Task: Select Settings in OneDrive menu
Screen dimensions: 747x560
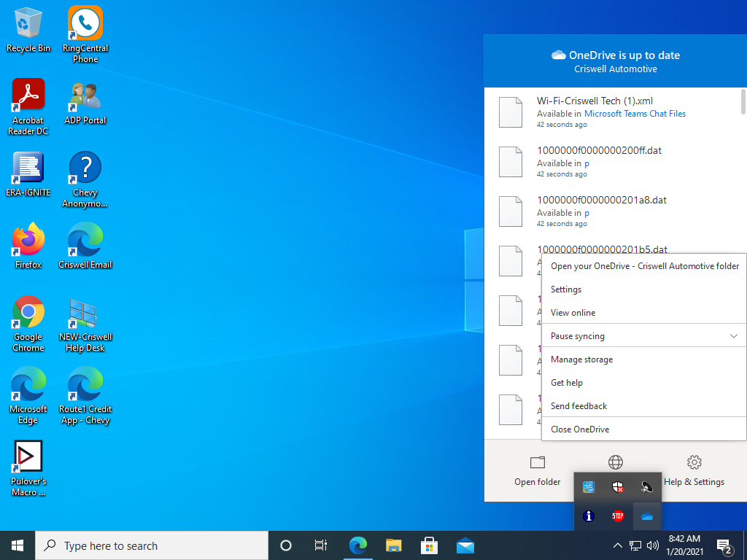Action: (644, 289)
